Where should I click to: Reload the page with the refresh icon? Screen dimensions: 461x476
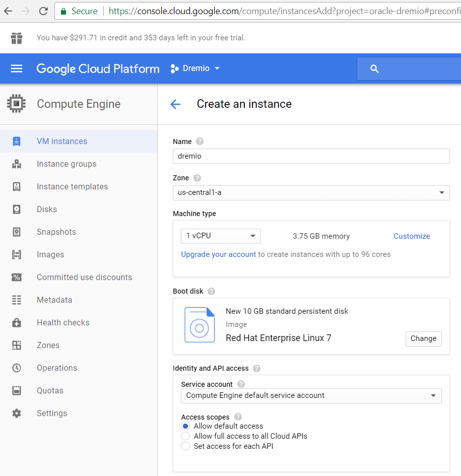(x=43, y=11)
